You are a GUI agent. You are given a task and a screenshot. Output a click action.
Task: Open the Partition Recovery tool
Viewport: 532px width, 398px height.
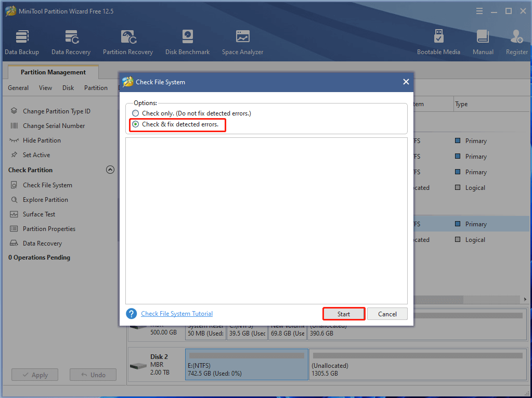(x=128, y=42)
